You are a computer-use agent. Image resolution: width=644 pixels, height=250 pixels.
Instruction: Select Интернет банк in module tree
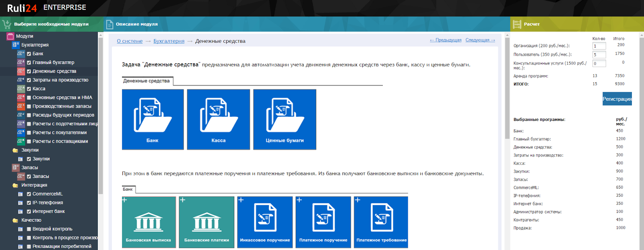click(x=49, y=211)
